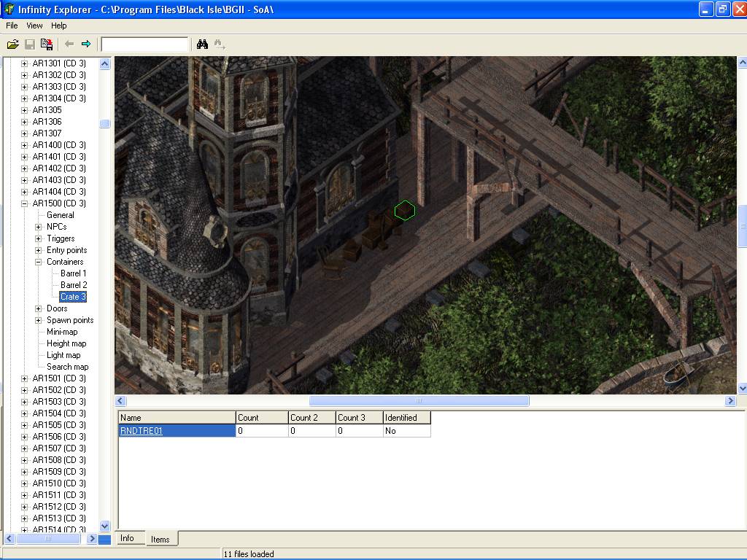Click the Name column header
This screenshot has height=560, width=747.
click(x=177, y=418)
